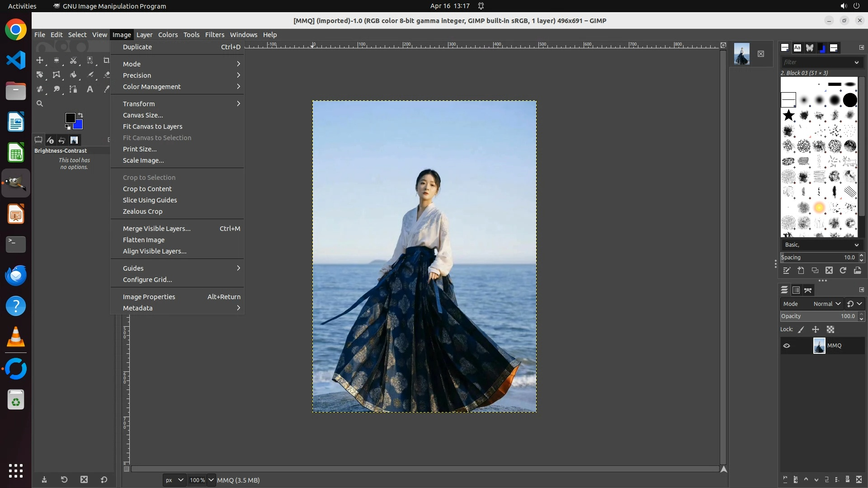Viewport: 868px width, 488px height.
Task: Open Thunderbird from the Ubuntu dock
Action: tap(16, 275)
